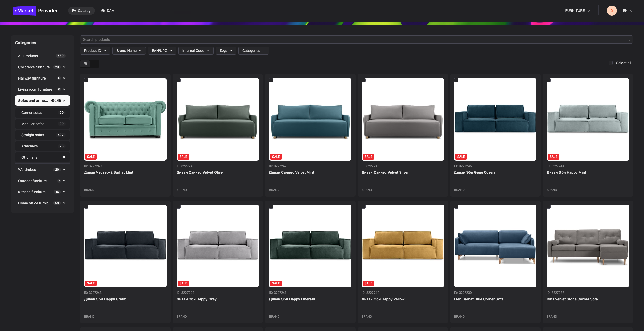Open the Tags filter dropdown

pyautogui.click(x=226, y=51)
